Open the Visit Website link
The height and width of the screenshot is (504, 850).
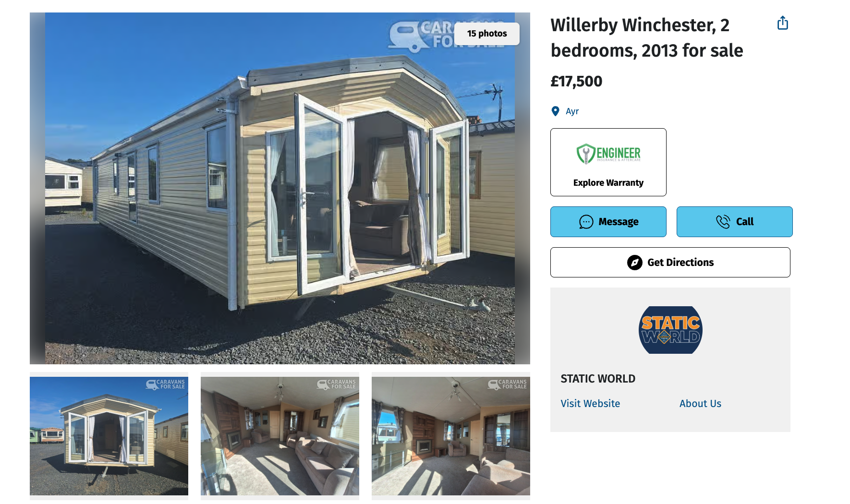590,404
